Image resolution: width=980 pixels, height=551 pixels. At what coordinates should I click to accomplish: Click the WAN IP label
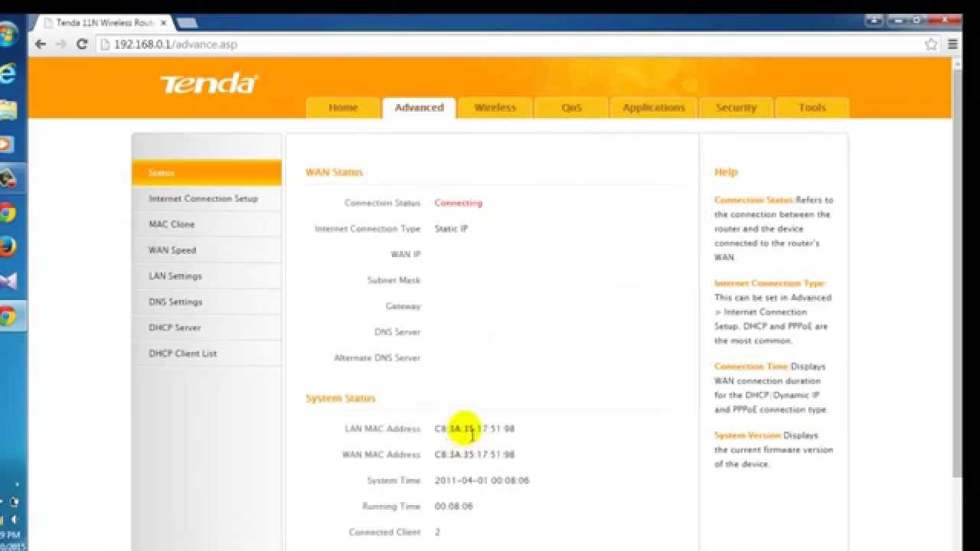(x=405, y=255)
